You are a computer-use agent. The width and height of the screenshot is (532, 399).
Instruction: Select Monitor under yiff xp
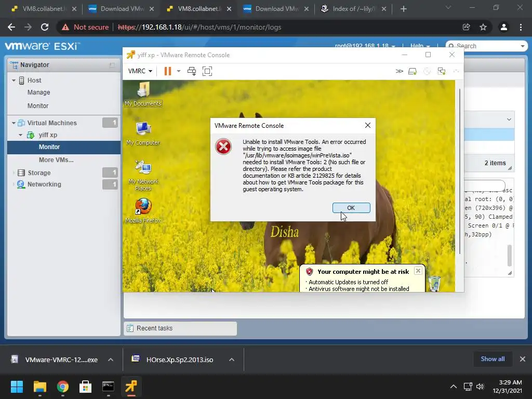[x=64, y=147]
